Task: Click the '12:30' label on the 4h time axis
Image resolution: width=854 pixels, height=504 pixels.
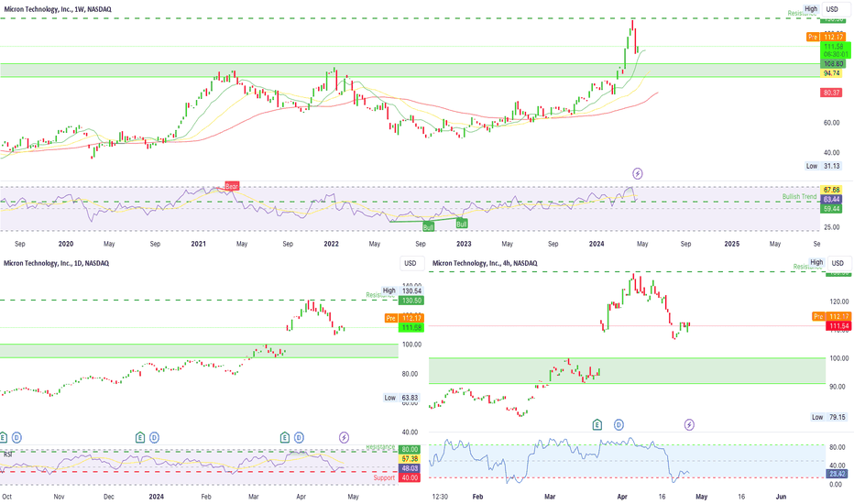Action: [x=440, y=497]
